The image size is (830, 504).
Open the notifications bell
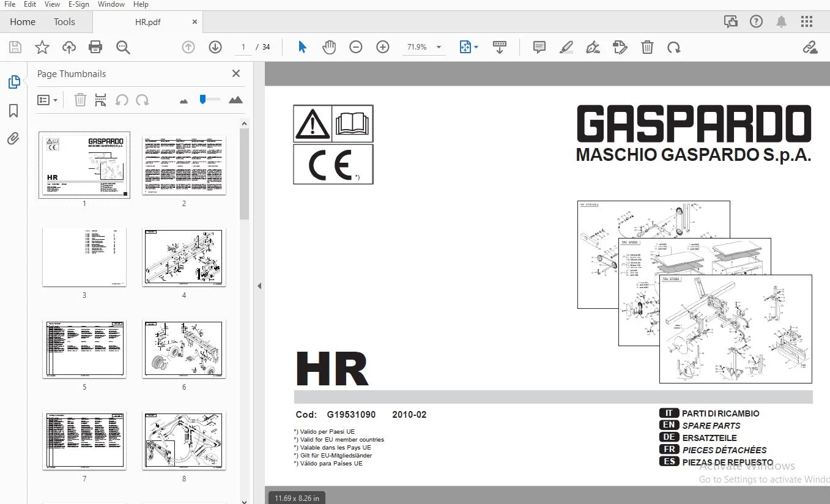[782, 22]
